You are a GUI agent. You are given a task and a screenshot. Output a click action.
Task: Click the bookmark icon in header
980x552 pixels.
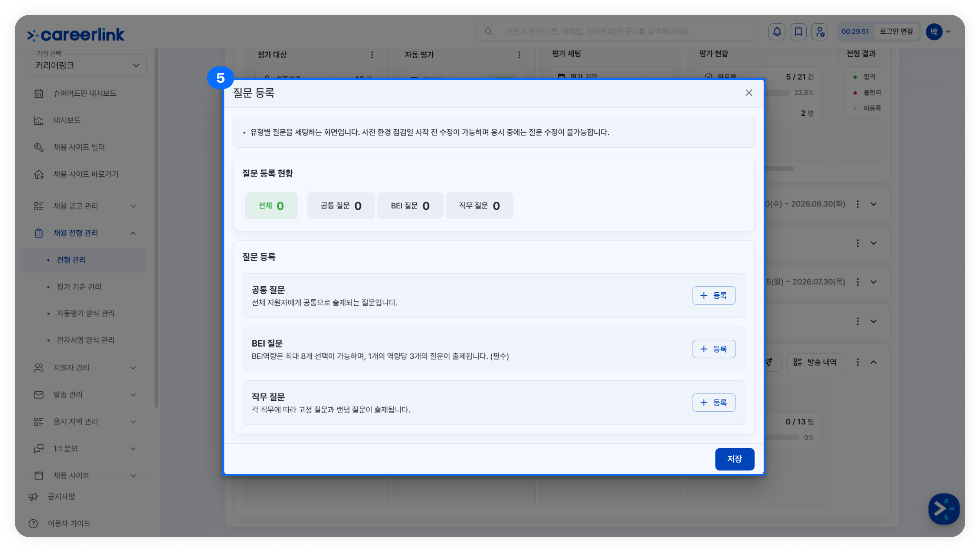pos(798,32)
